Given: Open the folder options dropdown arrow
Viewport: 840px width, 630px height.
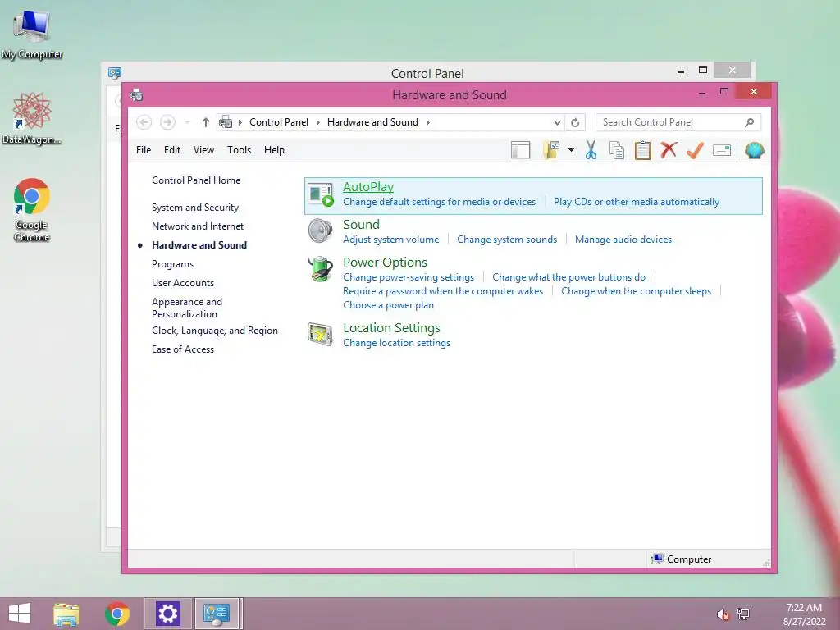Looking at the screenshot, I should (571, 151).
